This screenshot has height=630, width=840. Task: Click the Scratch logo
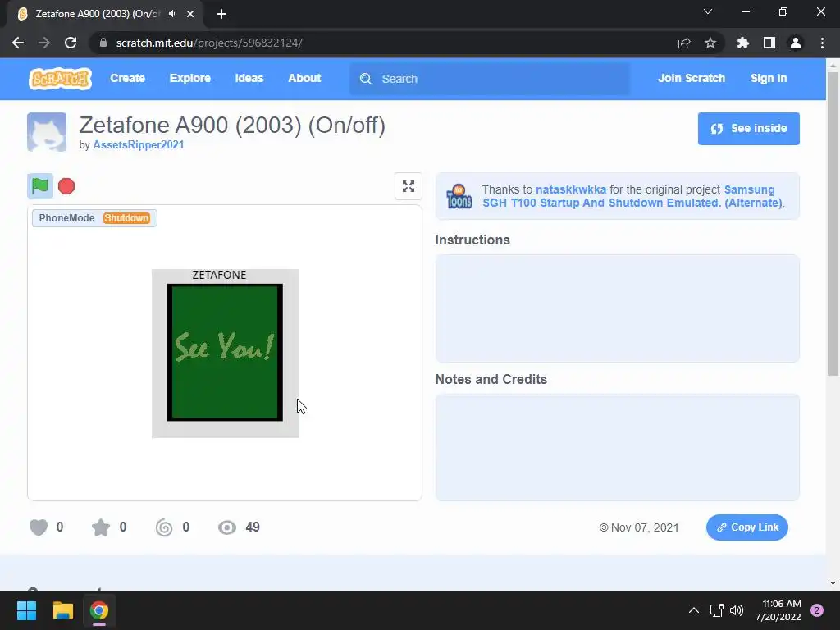click(x=60, y=79)
